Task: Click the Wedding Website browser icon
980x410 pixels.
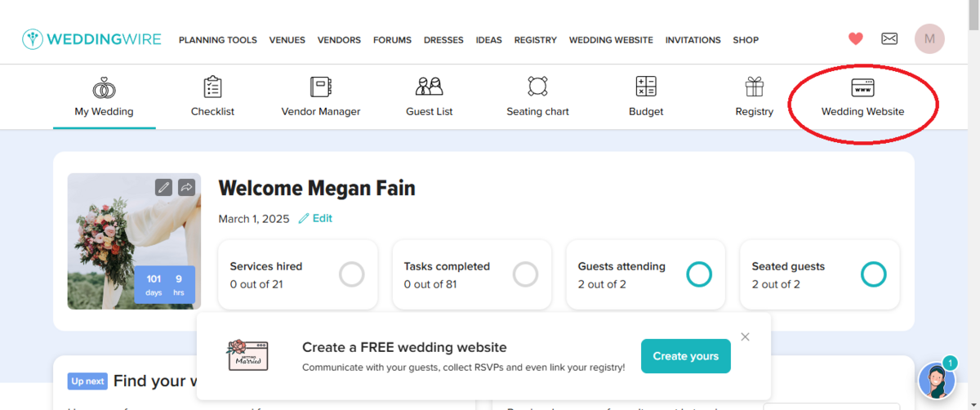Action: click(862, 87)
